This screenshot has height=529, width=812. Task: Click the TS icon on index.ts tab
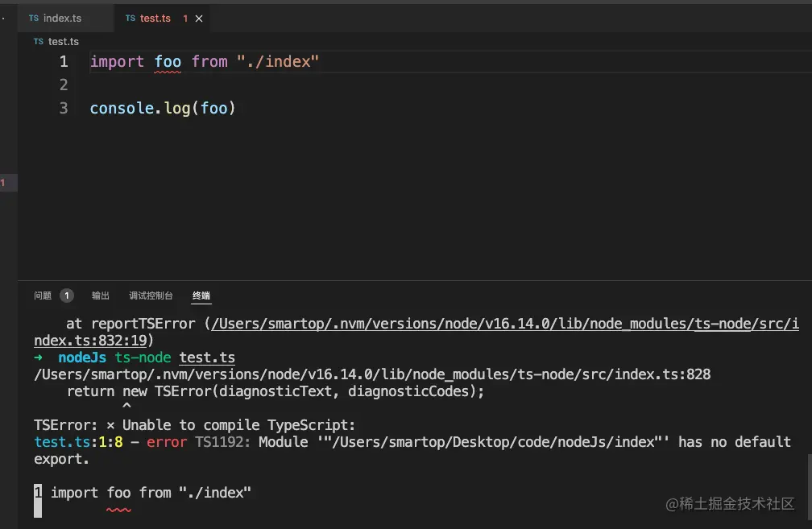coord(34,18)
